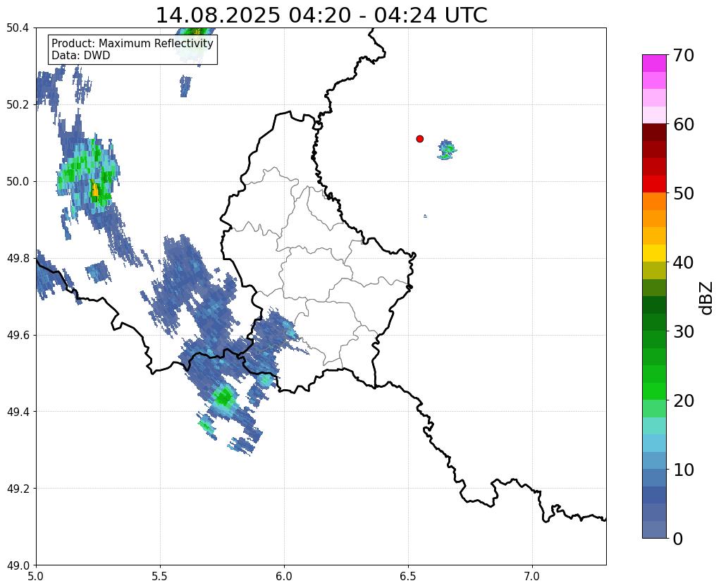Click the title text with date and time
This screenshot has width=721, height=588.
pos(321,16)
